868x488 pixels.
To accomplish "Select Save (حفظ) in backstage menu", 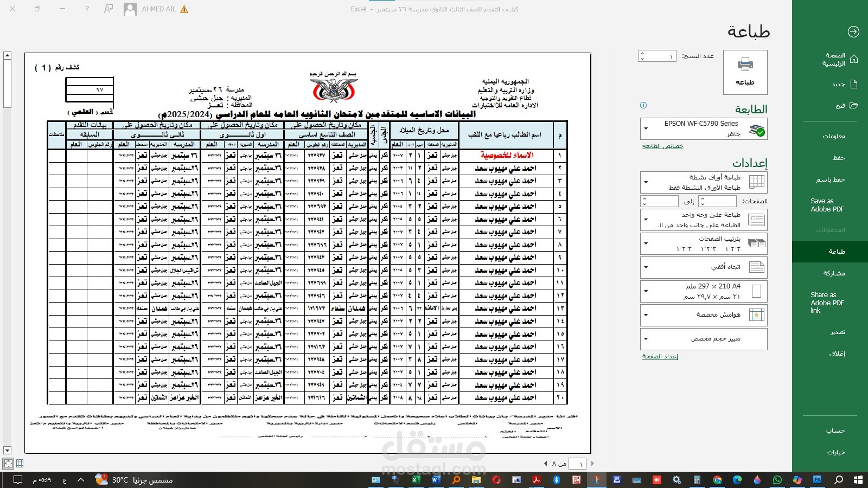I will point(830,158).
